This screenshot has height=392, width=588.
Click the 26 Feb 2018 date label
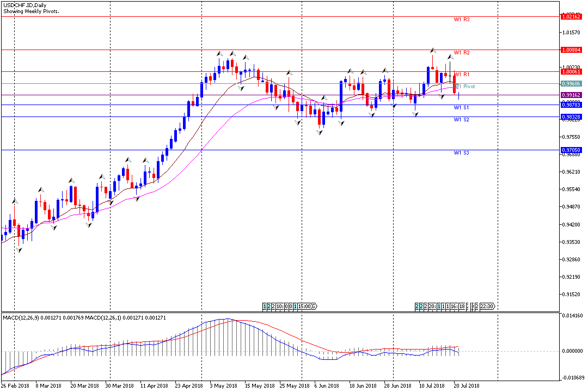15,386
